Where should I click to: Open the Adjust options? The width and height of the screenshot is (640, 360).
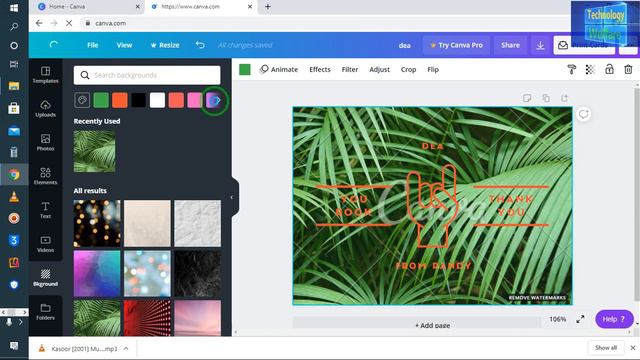pos(379,69)
